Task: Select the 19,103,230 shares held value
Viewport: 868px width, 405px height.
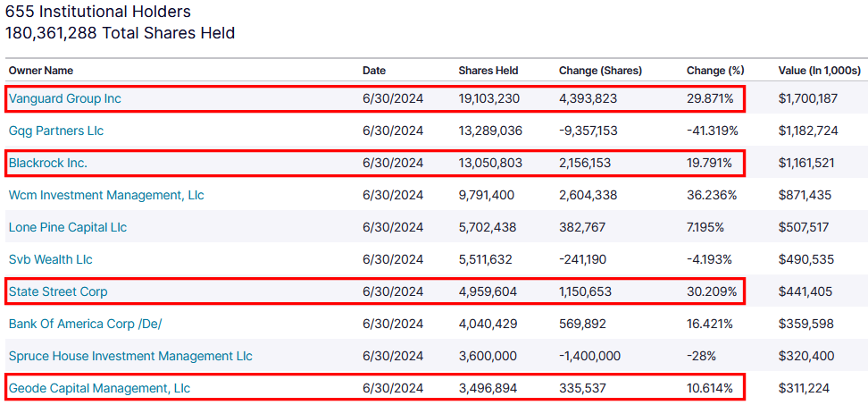Action: pyautogui.click(x=490, y=99)
